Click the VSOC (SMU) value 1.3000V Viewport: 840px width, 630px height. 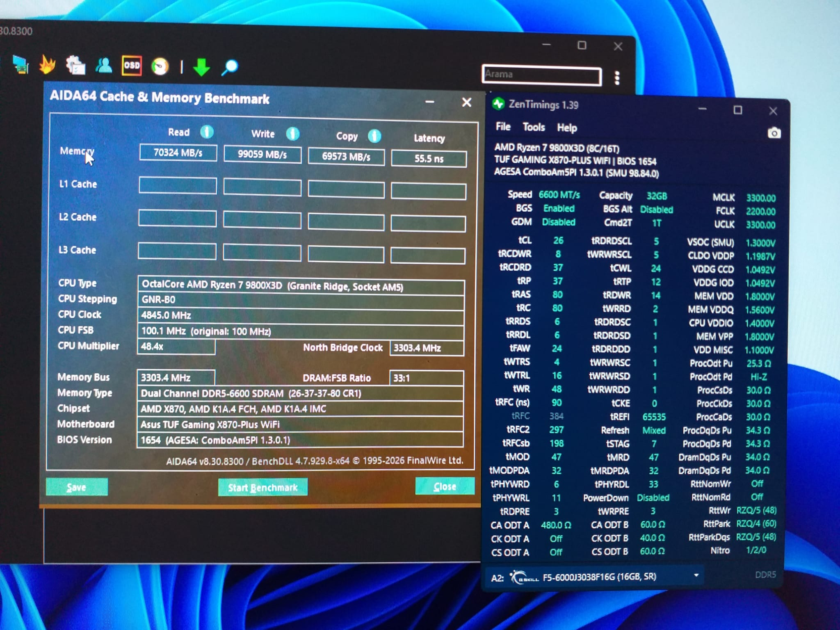click(x=760, y=243)
